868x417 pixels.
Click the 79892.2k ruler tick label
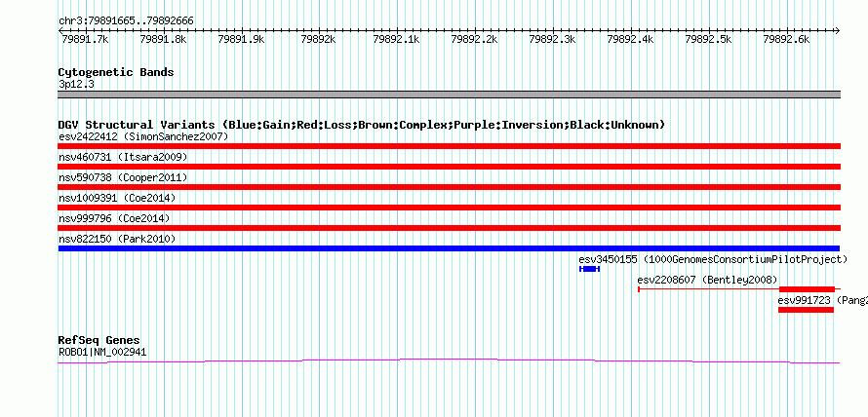tap(475, 39)
